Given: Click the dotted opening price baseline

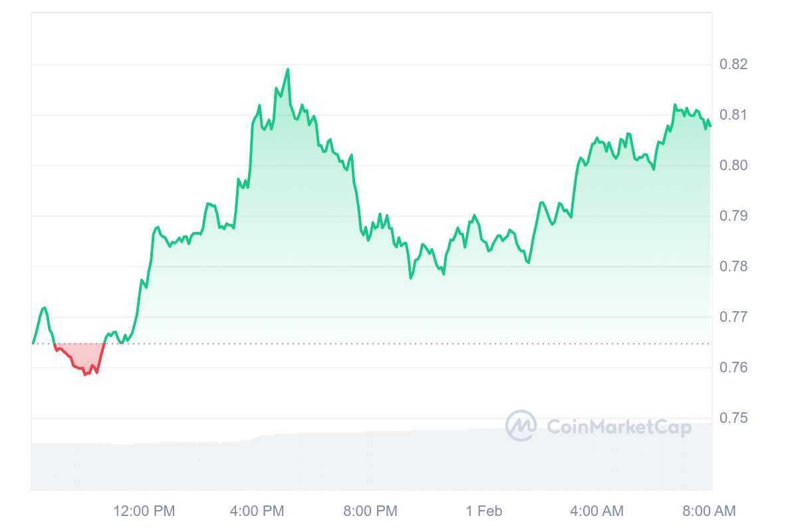Looking at the screenshot, I should click(399, 344).
